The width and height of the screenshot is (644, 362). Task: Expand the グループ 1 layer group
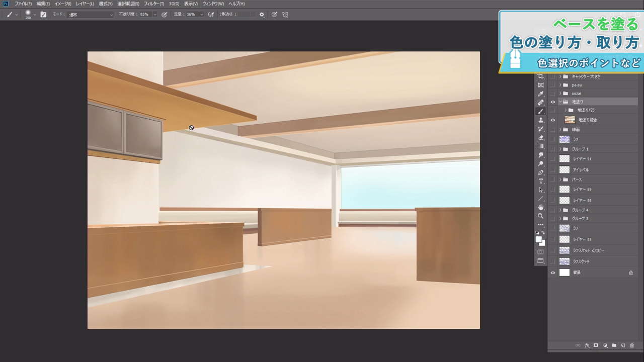[560, 149]
